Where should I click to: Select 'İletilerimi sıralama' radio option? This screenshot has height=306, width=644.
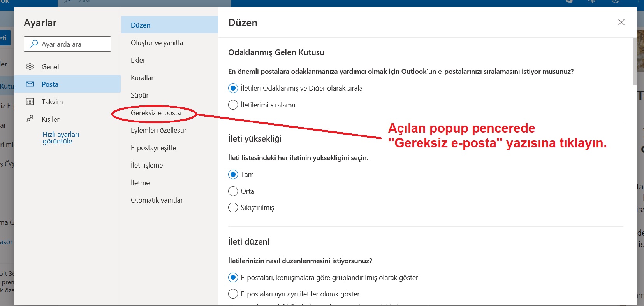(x=233, y=105)
